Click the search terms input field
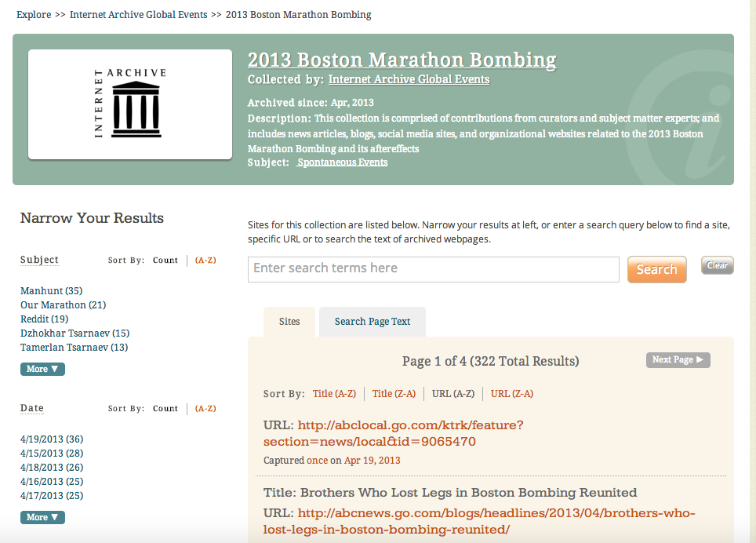This screenshot has width=756, height=543. point(434,269)
